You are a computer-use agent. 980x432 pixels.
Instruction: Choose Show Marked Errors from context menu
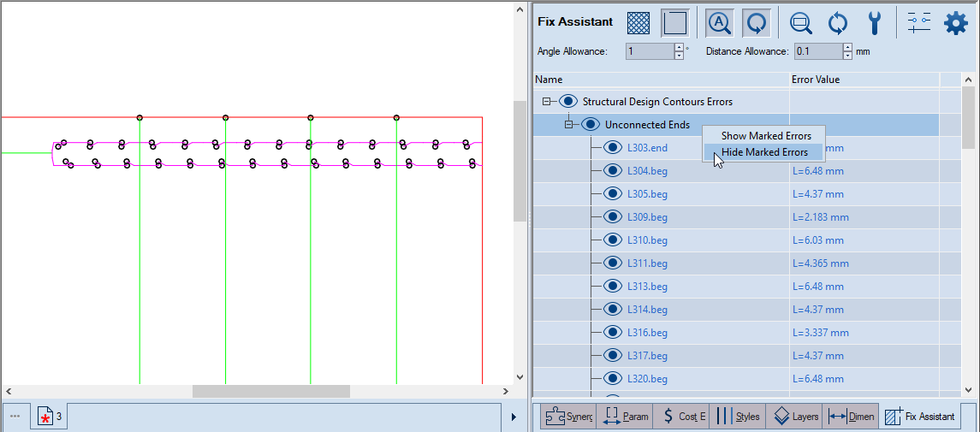(765, 136)
